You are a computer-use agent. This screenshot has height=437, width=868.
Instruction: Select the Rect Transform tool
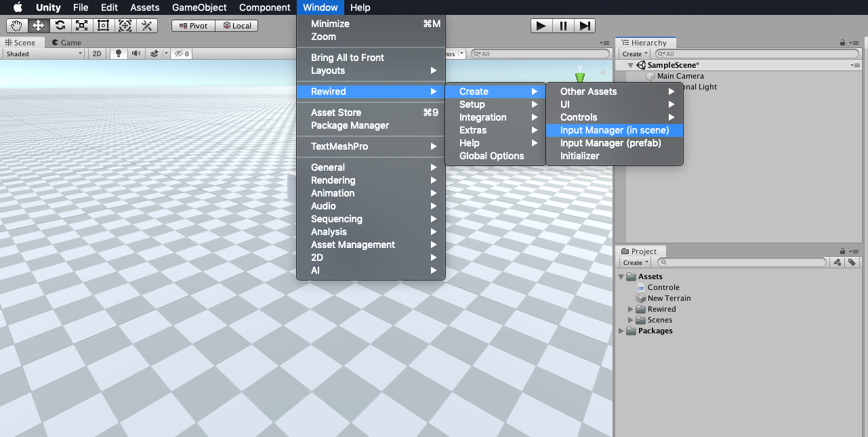click(x=103, y=26)
